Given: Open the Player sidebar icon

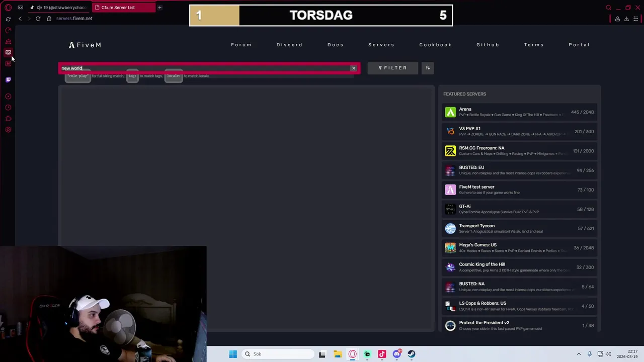Looking at the screenshot, I should (x=8, y=96).
